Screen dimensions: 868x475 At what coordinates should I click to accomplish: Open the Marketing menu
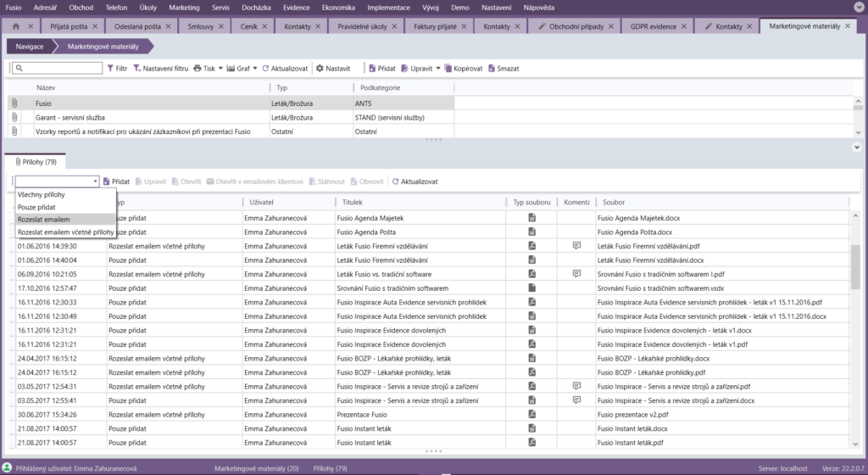[x=184, y=7]
